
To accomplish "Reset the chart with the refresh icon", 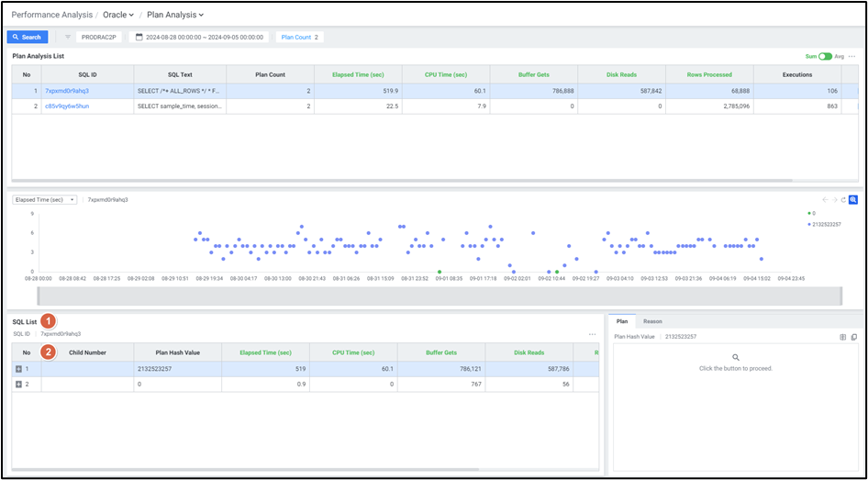I will (843, 199).
